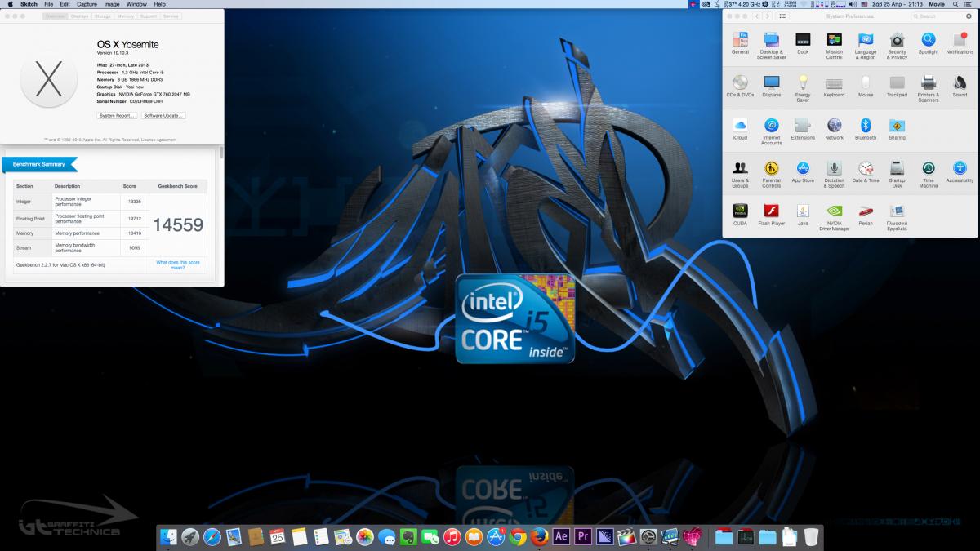Open Time Machine preferences
980x551 pixels.
click(929, 174)
